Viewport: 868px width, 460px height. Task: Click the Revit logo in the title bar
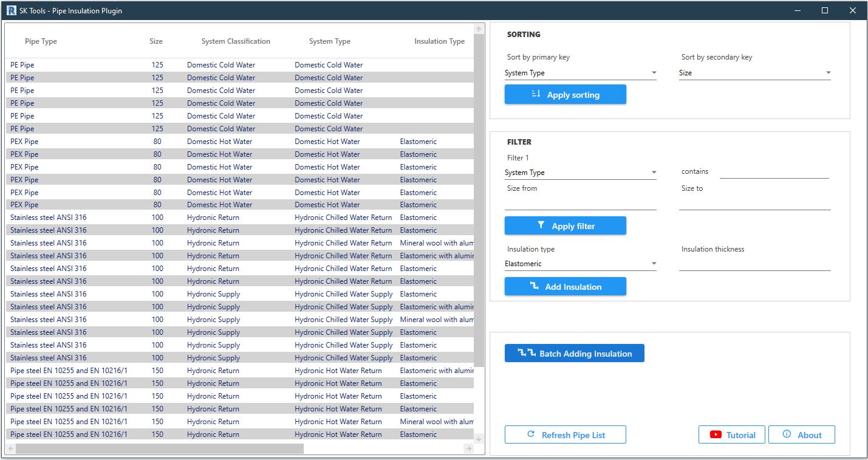(x=10, y=10)
